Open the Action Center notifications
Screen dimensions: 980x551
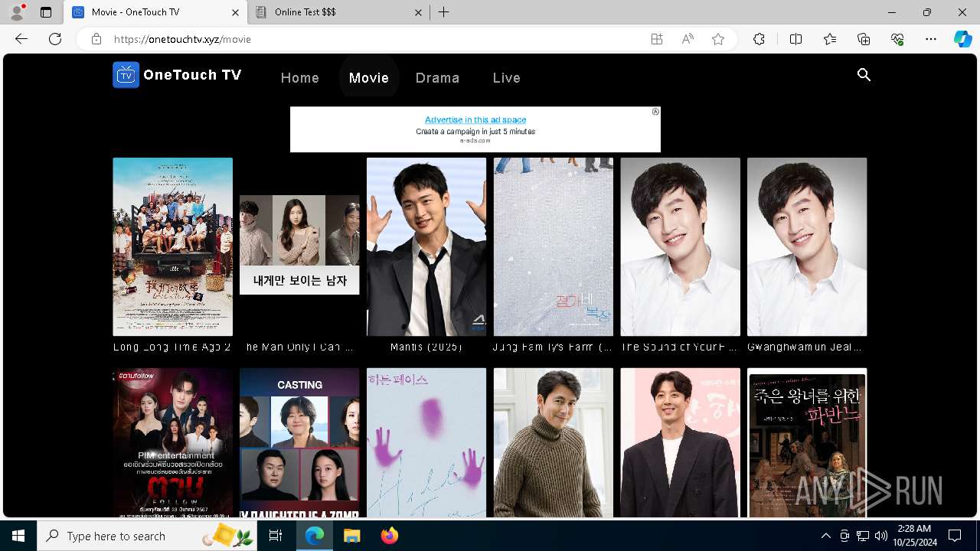pyautogui.click(x=955, y=536)
